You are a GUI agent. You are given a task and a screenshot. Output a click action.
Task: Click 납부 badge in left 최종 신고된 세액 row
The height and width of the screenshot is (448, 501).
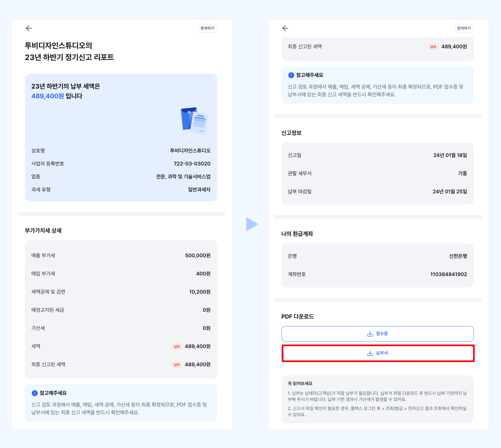pyautogui.click(x=177, y=365)
